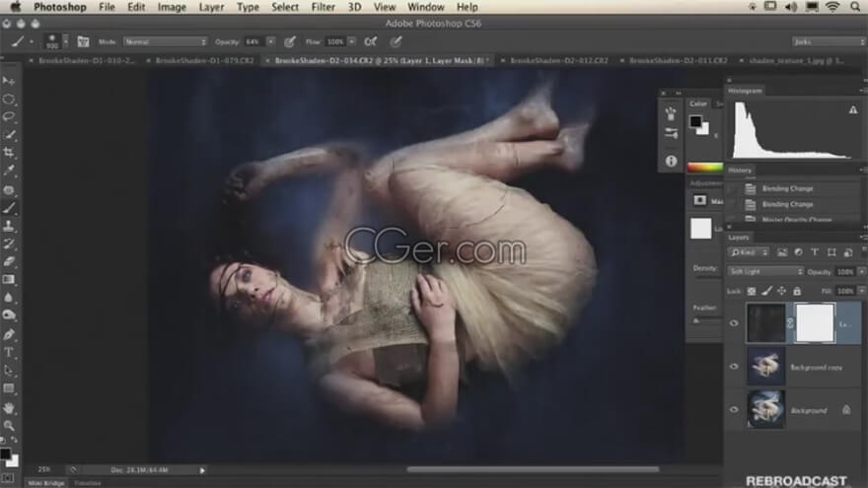Toggle tablet pressure for opacity

pyautogui.click(x=290, y=41)
